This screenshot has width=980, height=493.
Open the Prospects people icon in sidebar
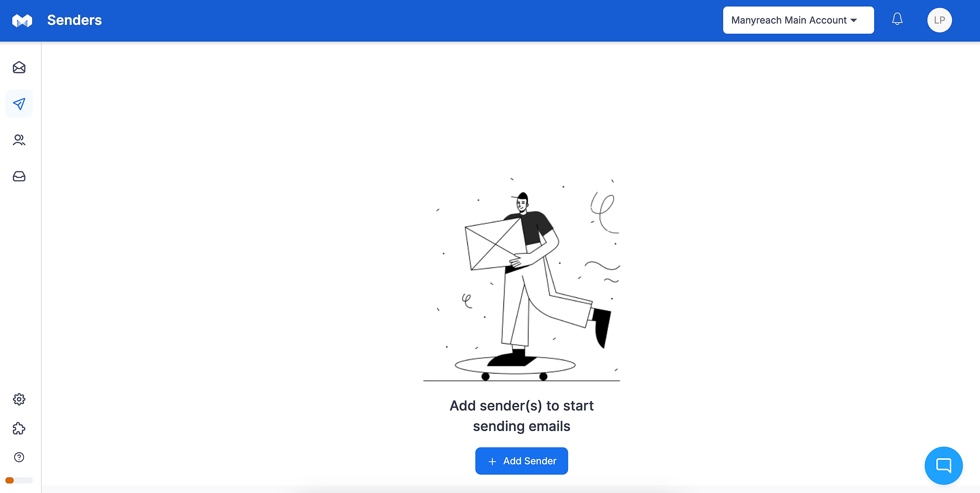coord(19,140)
